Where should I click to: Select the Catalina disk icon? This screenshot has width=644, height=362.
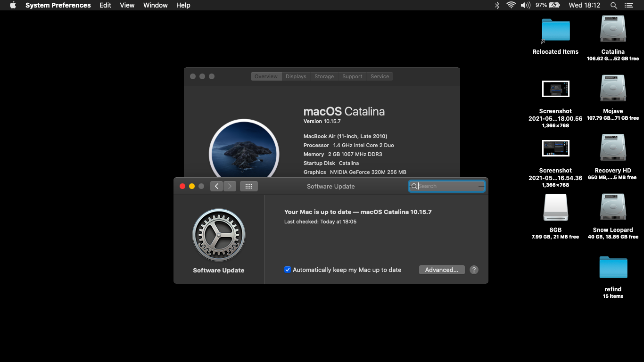[x=613, y=29]
